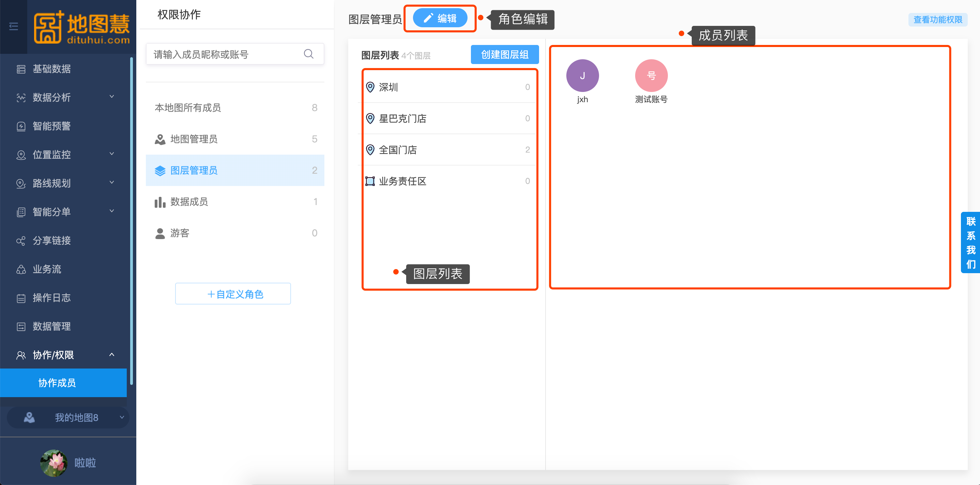Expand the 智能分单 menu chevron

pos(112,211)
